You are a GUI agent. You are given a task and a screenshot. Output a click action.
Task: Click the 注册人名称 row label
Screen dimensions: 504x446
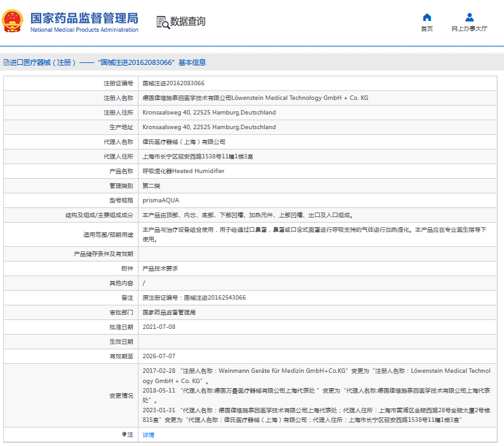point(118,98)
